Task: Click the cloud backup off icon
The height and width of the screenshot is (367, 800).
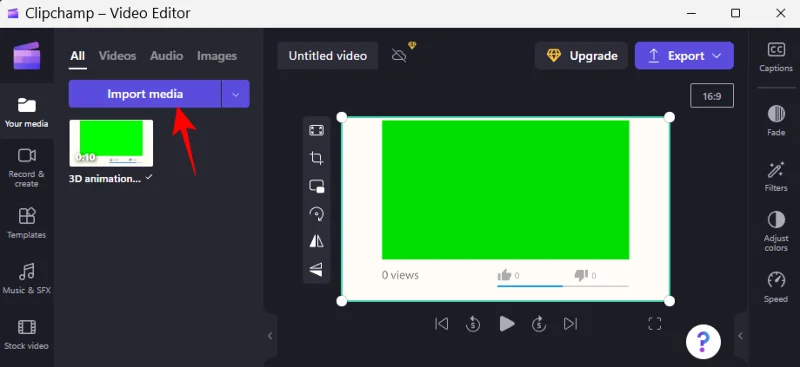Action: pyautogui.click(x=399, y=55)
